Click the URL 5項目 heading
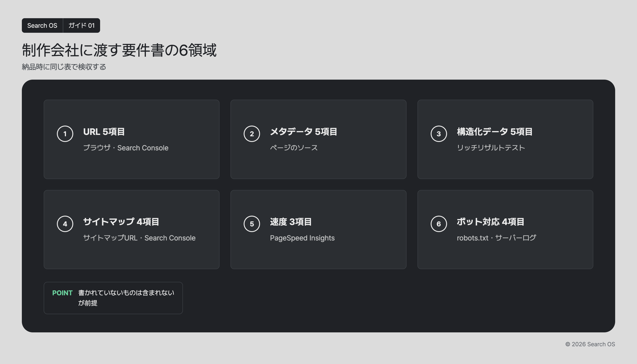Screen dimensions: 637x364 coord(104,132)
